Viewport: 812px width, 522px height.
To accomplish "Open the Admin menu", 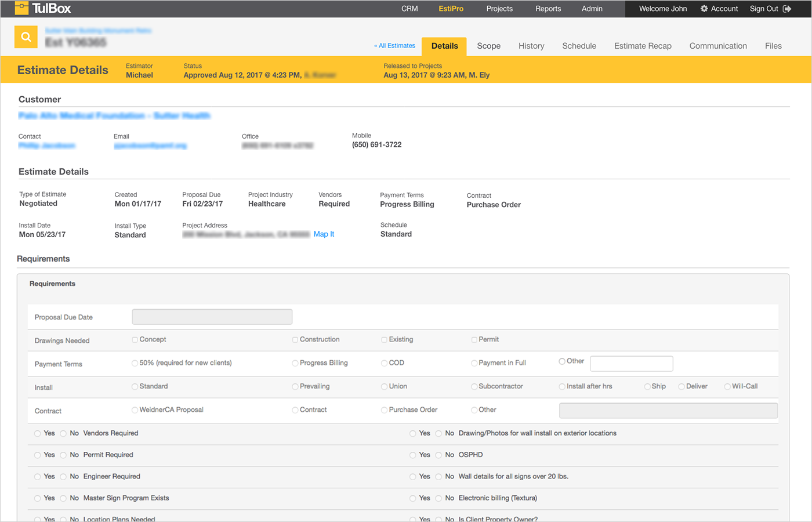I will click(x=592, y=9).
